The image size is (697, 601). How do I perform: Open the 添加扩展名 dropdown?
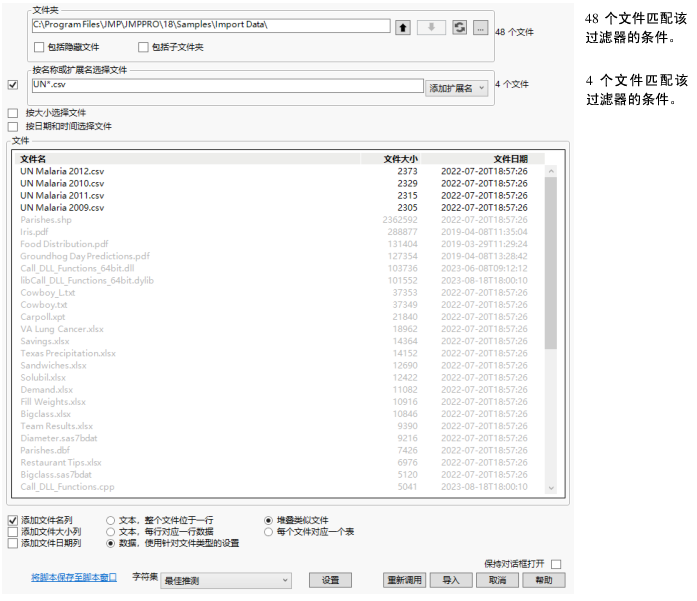pyautogui.click(x=457, y=88)
